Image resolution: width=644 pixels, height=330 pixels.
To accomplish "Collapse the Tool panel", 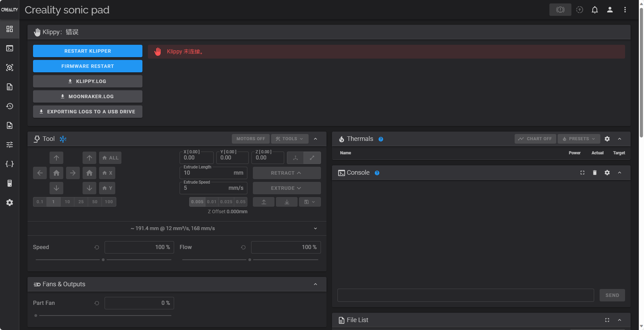I will 315,139.
